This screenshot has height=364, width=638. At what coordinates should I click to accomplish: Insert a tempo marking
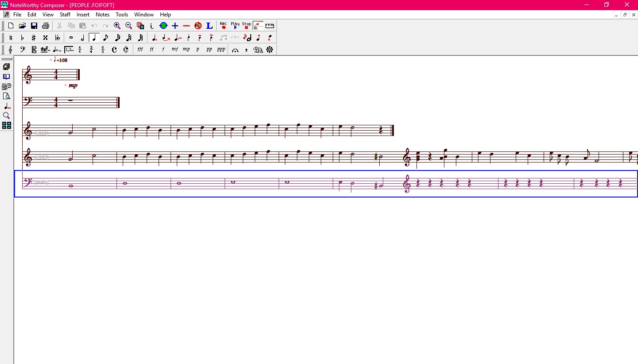[57, 50]
